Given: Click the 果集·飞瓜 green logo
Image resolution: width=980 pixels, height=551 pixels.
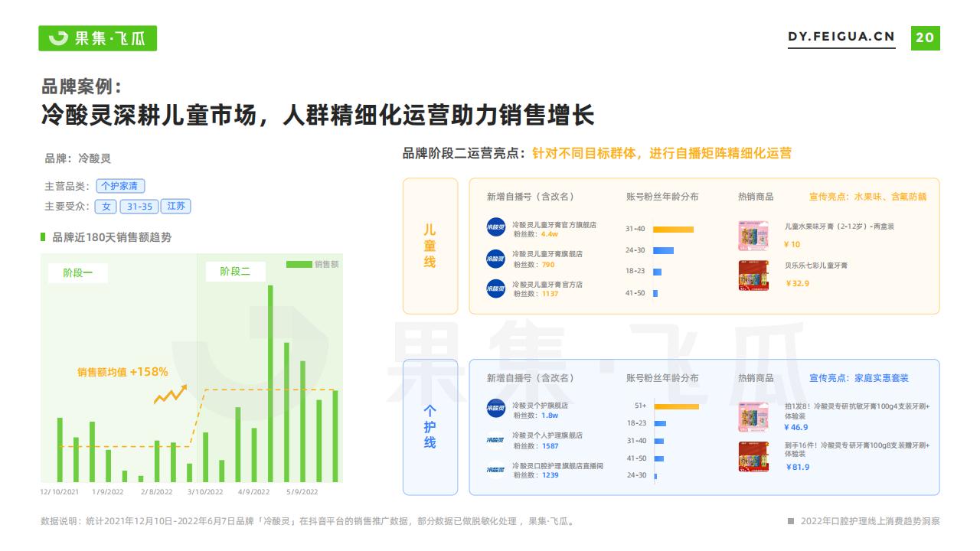Looking at the screenshot, I should point(97,38).
